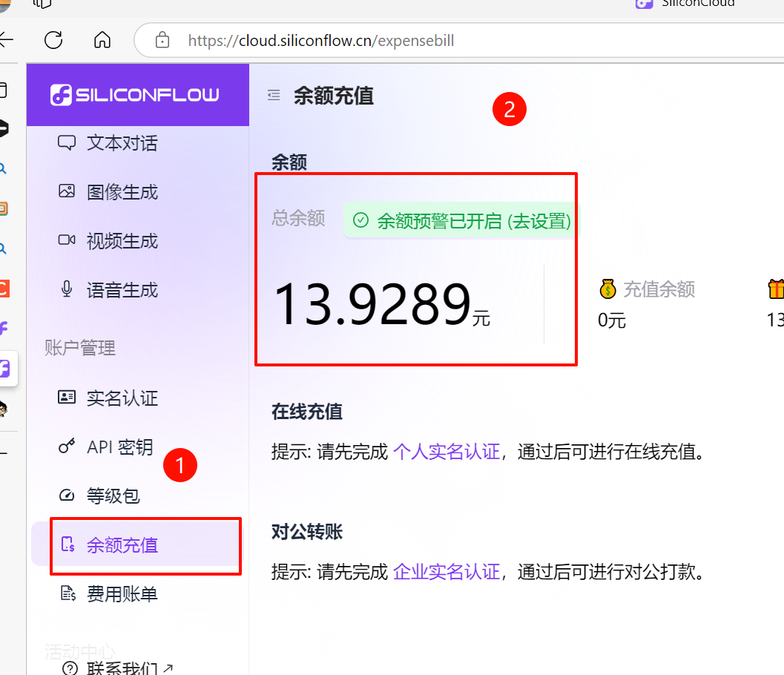Click the SiliconCloud browser tab
The height and width of the screenshot is (675, 784).
click(x=686, y=4)
